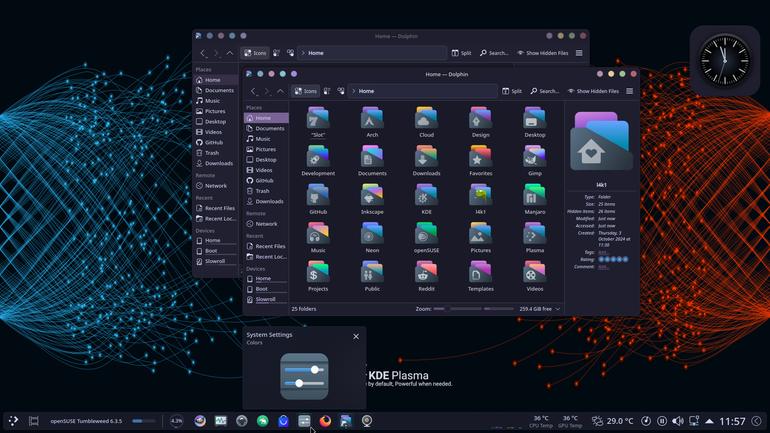Open the Neon folder icon

[372, 234]
